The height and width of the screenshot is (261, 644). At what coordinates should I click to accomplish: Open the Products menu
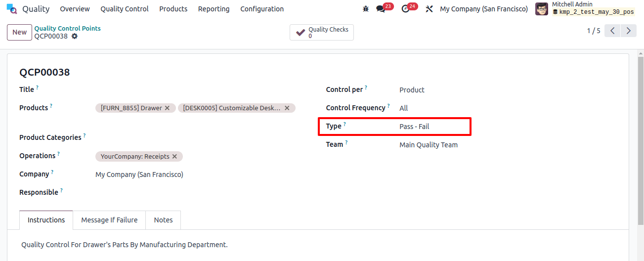pos(173,9)
